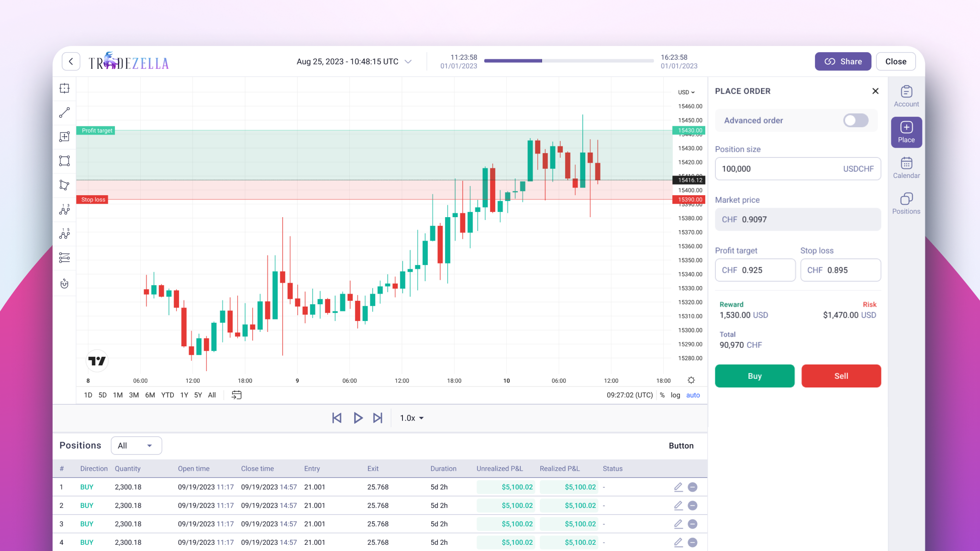The height and width of the screenshot is (551, 980).
Task: Click the crosshair selection tool icon
Action: click(x=65, y=88)
